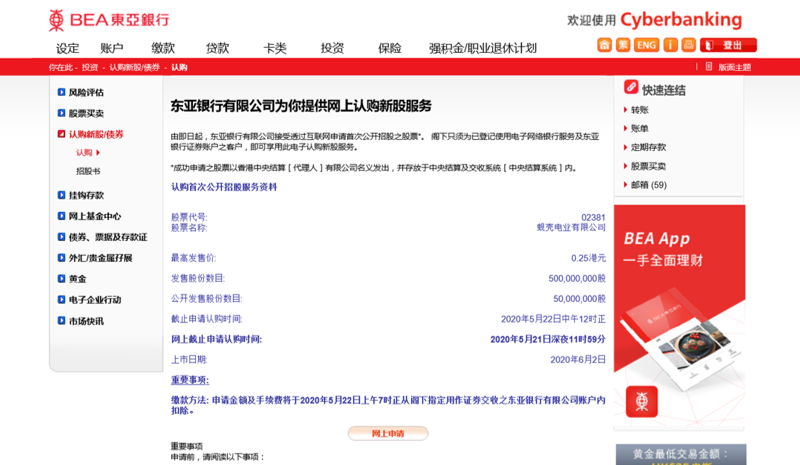Expand 债券、票据及存款证 in the sidebar
The height and width of the screenshot is (465, 800).
pyautogui.click(x=102, y=237)
